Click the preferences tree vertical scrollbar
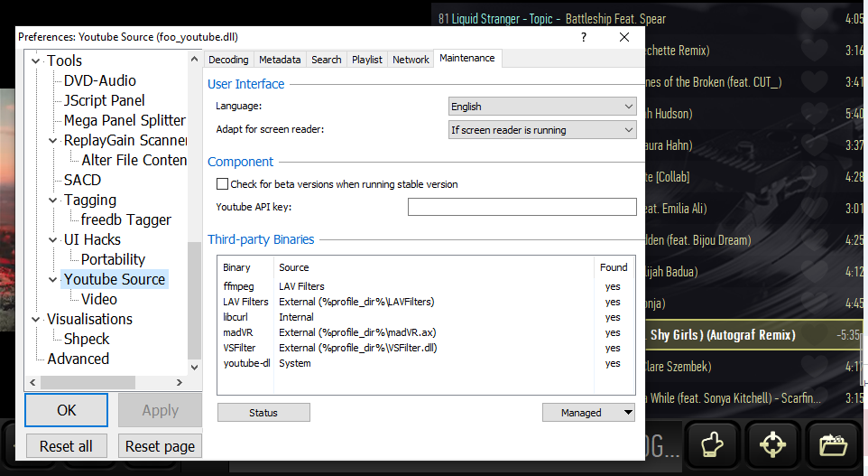 pyautogui.click(x=194, y=298)
